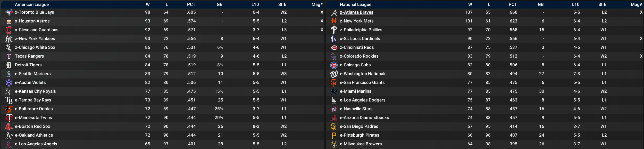Select the Detroit Tigers team name
Screen dimensions: 644x149
(28, 65)
